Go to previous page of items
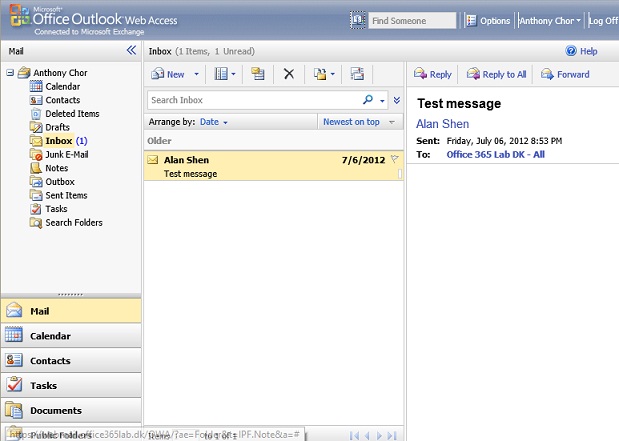 point(367,435)
